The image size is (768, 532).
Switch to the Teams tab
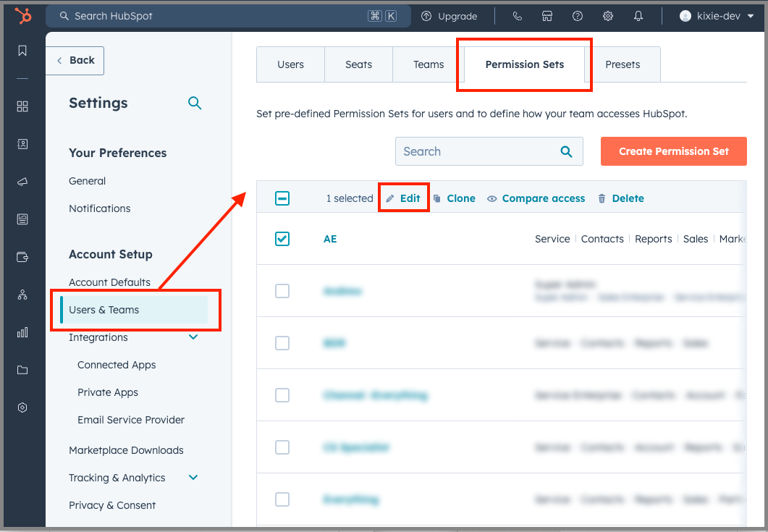pyautogui.click(x=429, y=64)
